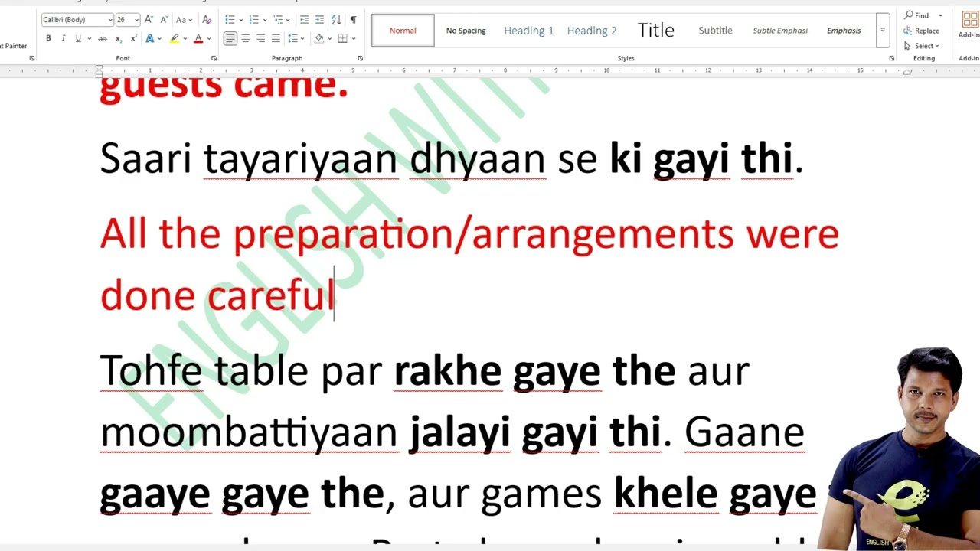
Task: Open Styles pane launcher
Action: coord(892,58)
